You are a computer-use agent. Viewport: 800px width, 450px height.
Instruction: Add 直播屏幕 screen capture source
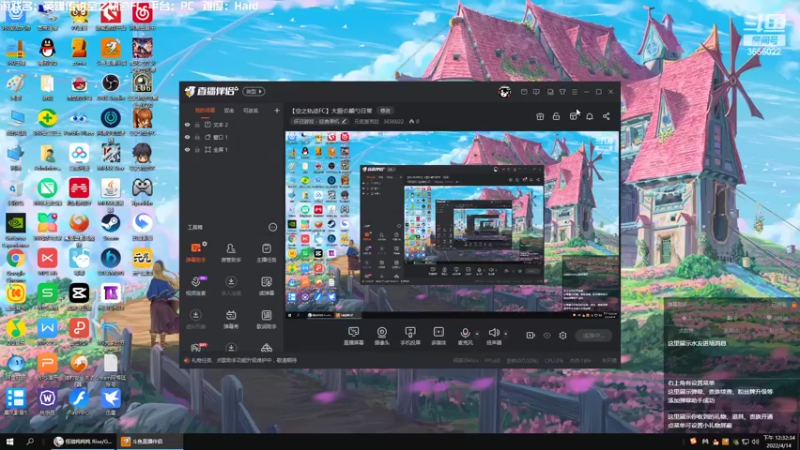point(353,336)
